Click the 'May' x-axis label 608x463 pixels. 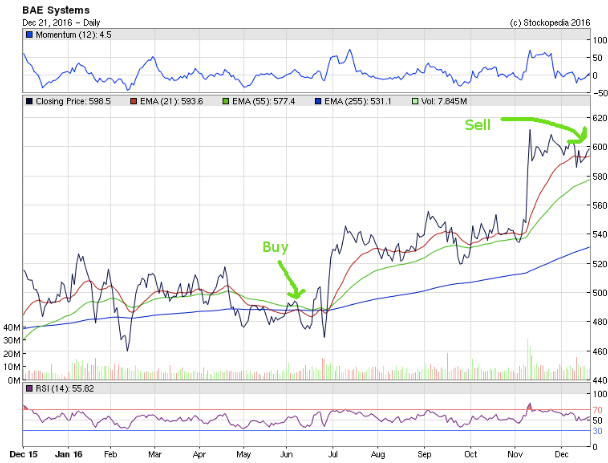coord(244,454)
